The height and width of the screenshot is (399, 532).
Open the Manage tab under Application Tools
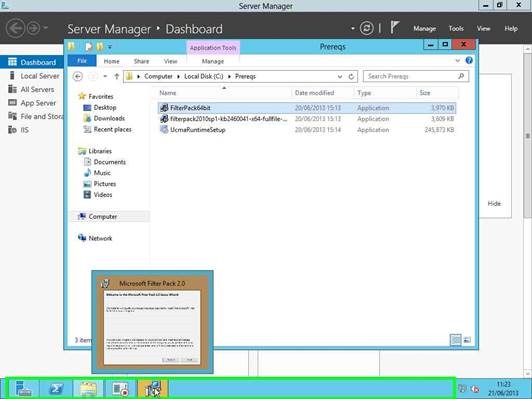click(213, 61)
